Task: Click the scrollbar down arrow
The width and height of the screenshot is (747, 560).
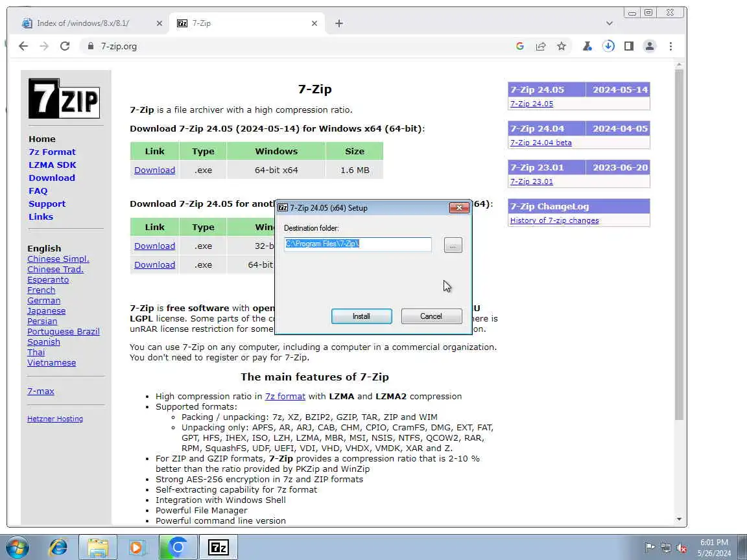Action: (x=680, y=520)
